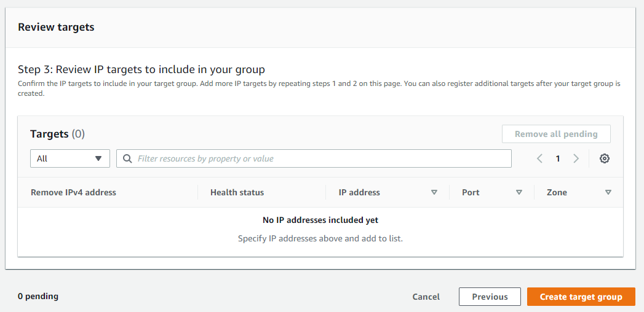Go to previous page of targets
This screenshot has width=644, height=312.
(x=539, y=158)
